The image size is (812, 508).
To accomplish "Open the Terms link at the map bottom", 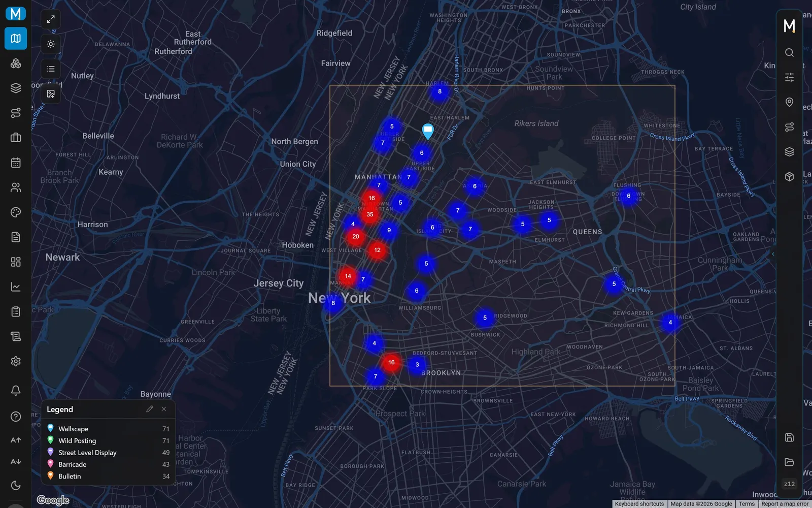I will coord(747,504).
